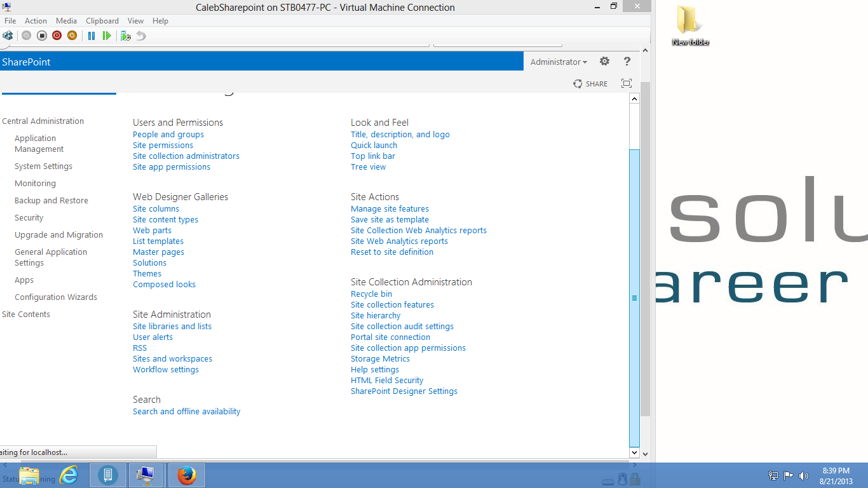868x488 pixels.
Task: Create a checkpoint snapshot
Action: coord(126,36)
